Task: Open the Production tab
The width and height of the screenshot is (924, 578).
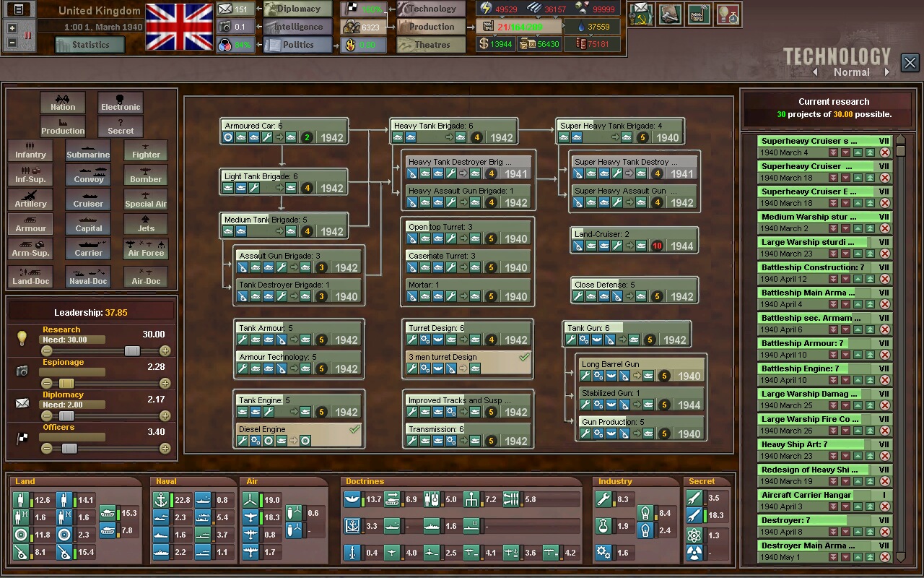Action: pyautogui.click(x=432, y=27)
